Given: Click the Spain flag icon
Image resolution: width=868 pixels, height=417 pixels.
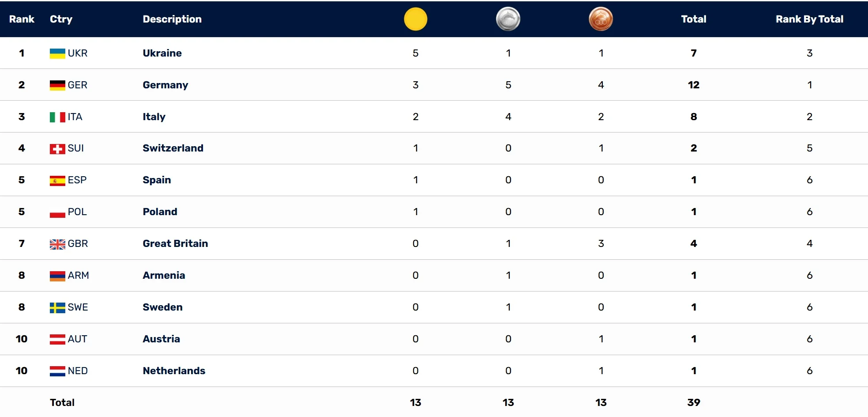Looking at the screenshot, I should pos(57,181).
